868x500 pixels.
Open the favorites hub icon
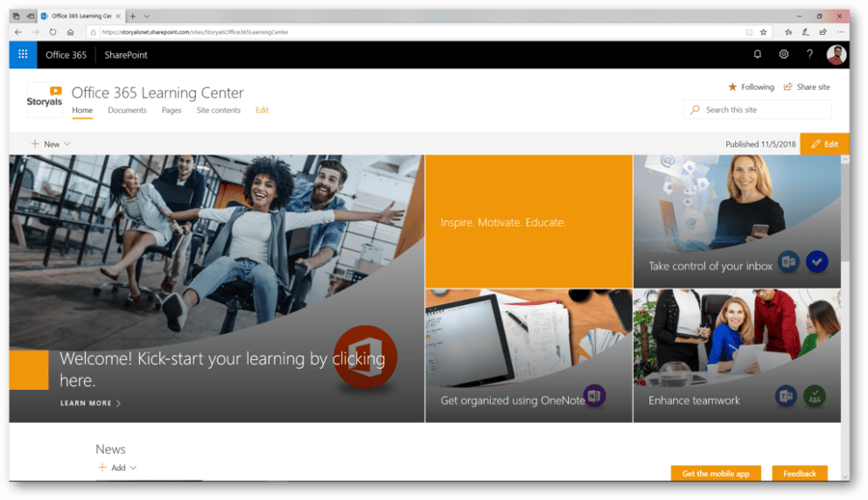788,32
